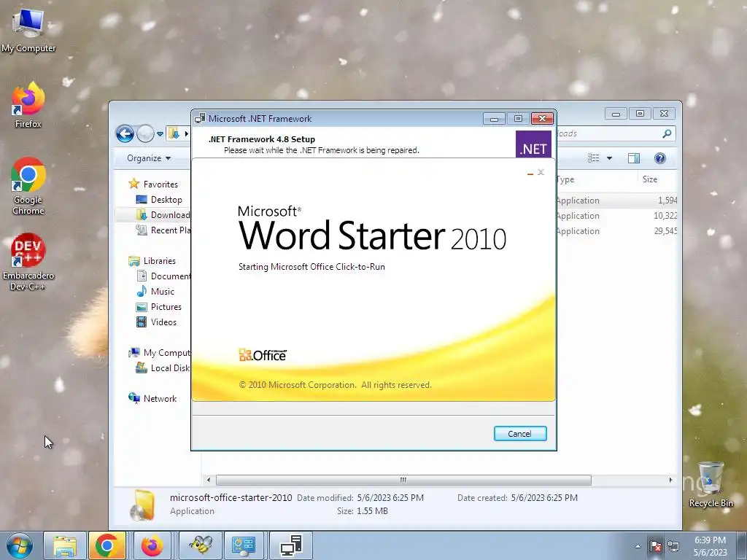This screenshot has width=747, height=560.
Task: Select the file row sized 1,594
Action: pyautogui.click(x=616, y=201)
